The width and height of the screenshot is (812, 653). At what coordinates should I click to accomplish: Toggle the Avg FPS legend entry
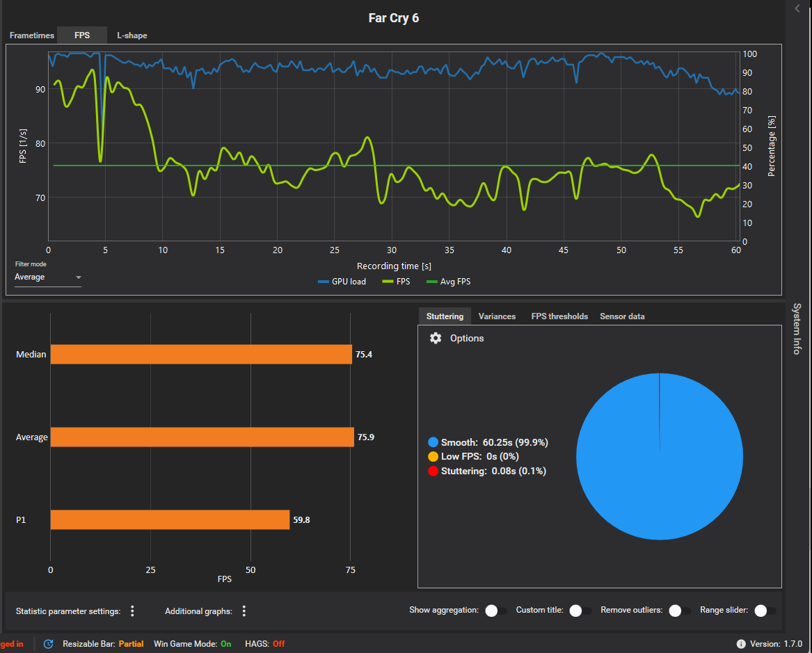pyautogui.click(x=449, y=282)
